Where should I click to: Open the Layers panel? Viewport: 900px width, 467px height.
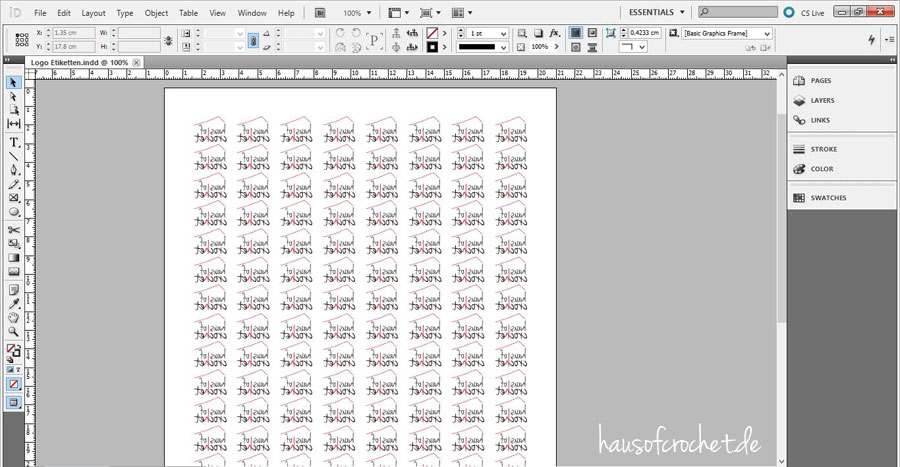(x=822, y=101)
